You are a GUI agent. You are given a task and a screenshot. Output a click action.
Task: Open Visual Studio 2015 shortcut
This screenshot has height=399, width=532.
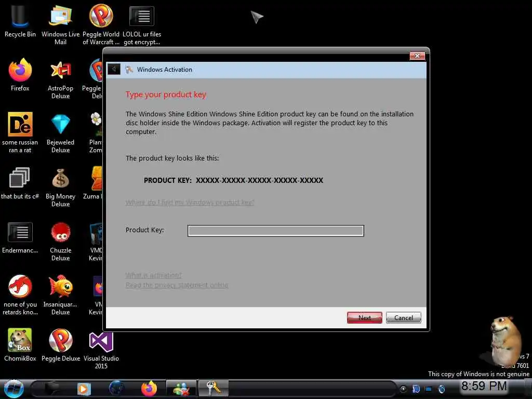pyautogui.click(x=101, y=350)
